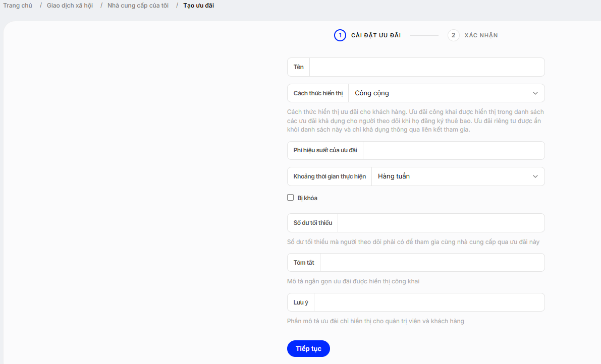Click chevron arrow beside Hàng tuần
Image resolution: width=601 pixels, height=364 pixels.
[x=535, y=176]
